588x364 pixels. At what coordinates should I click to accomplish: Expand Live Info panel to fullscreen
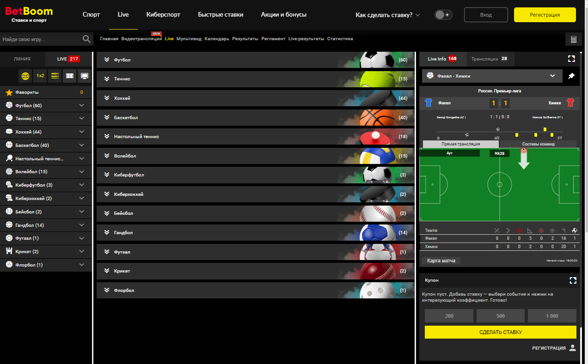point(571,59)
